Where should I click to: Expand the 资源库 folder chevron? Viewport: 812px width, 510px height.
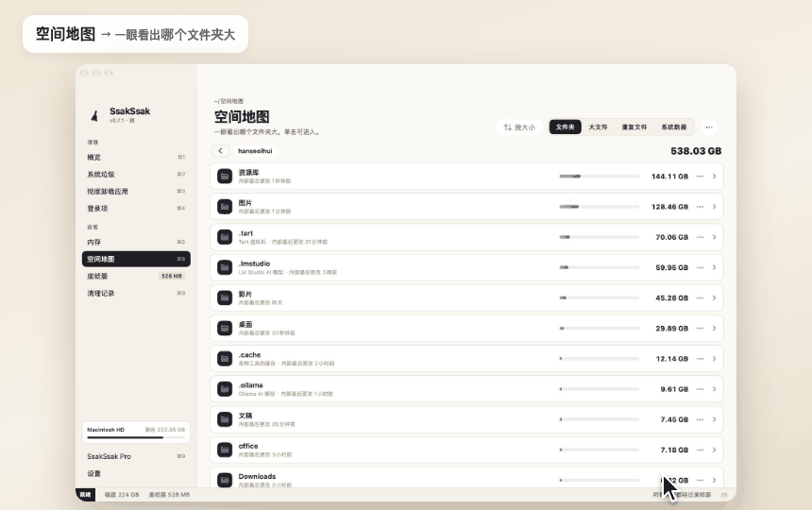[714, 177]
